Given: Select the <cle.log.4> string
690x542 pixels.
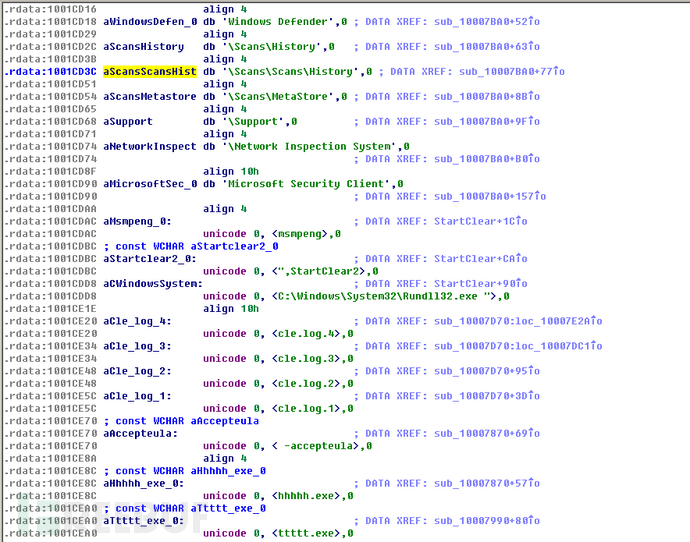Looking at the screenshot, I should pos(306,334).
